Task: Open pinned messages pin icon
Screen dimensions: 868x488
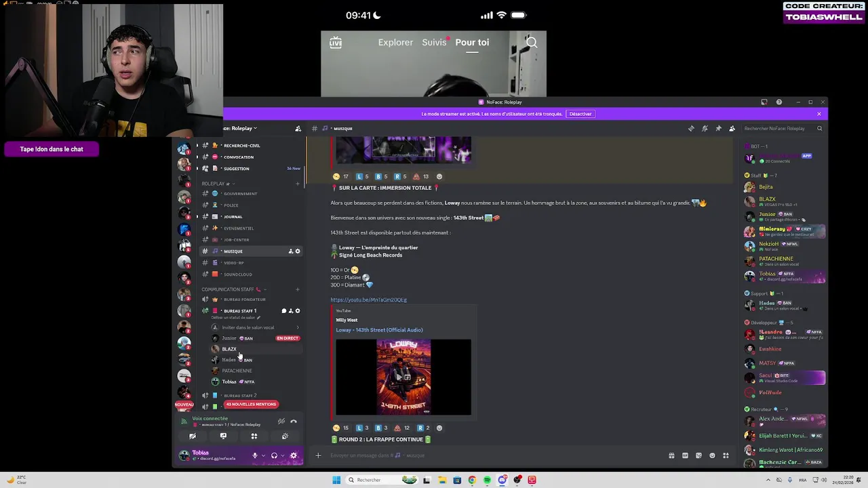Action: 718,128
